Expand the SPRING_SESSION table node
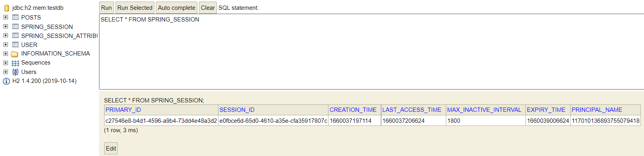Image resolution: width=644 pixels, height=156 pixels. [x=5, y=27]
